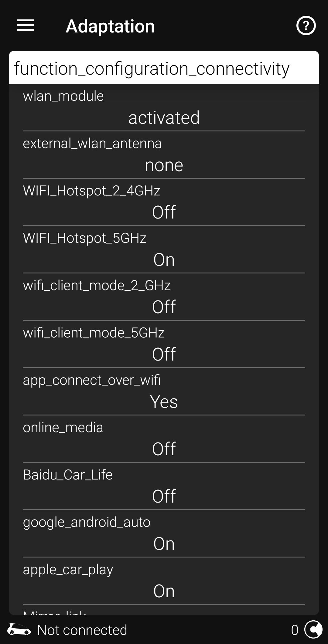Switch the wifi_client_mode_5GHz setting
Screen dimensions: 328x644
coord(164,354)
